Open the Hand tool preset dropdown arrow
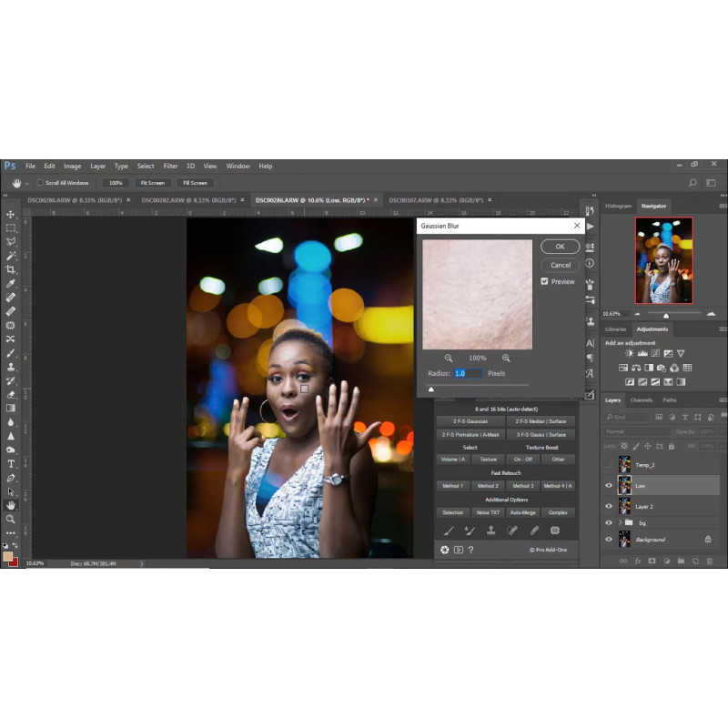This screenshot has height=728, width=728. (x=27, y=183)
